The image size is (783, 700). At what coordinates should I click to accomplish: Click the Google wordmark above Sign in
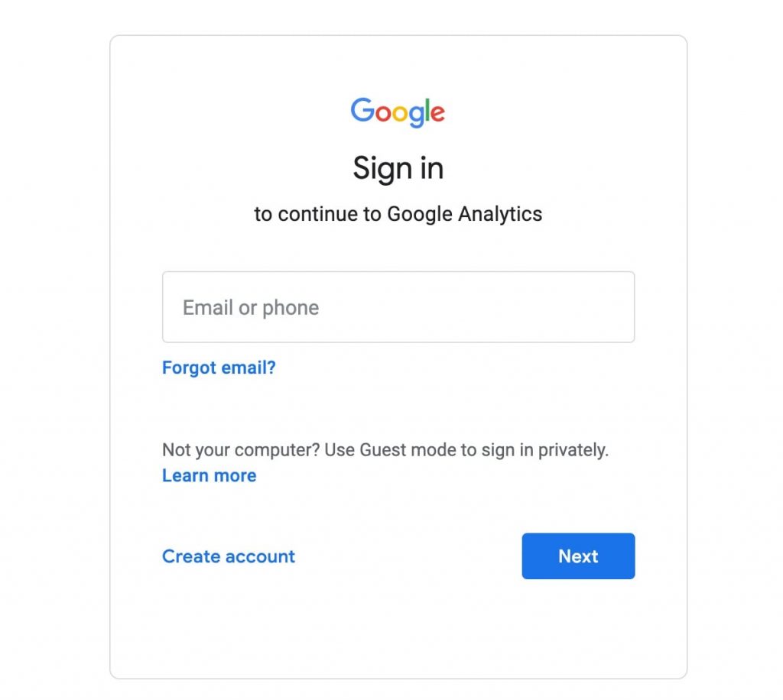point(398,112)
